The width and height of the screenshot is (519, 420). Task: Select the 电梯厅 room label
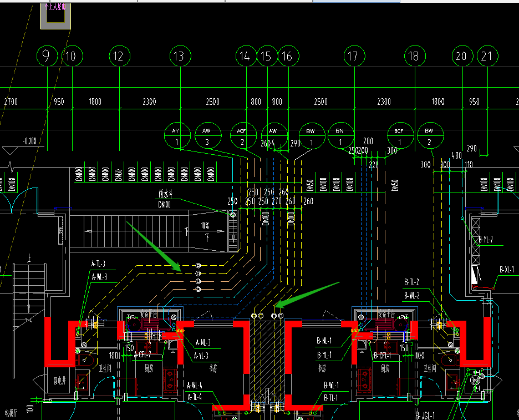pos(11,413)
